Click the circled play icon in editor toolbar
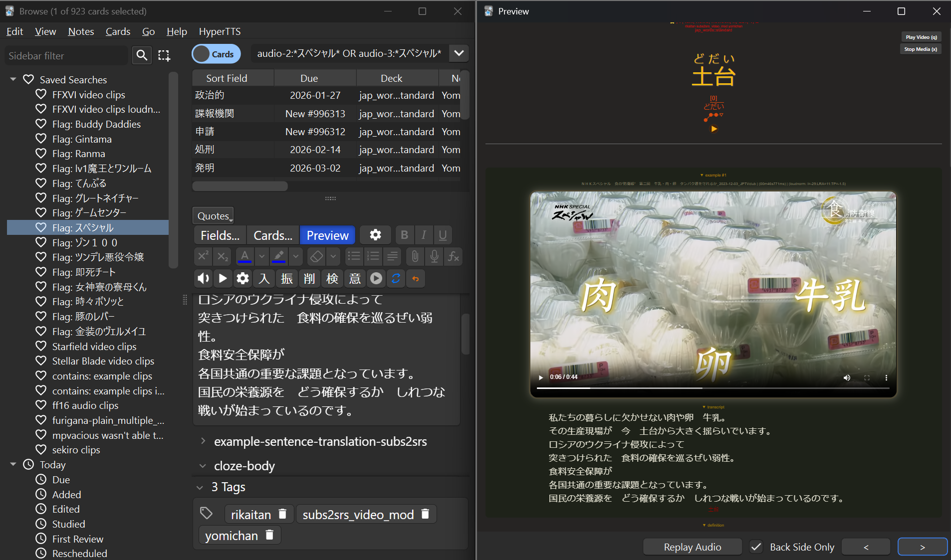 tap(376, 278)
